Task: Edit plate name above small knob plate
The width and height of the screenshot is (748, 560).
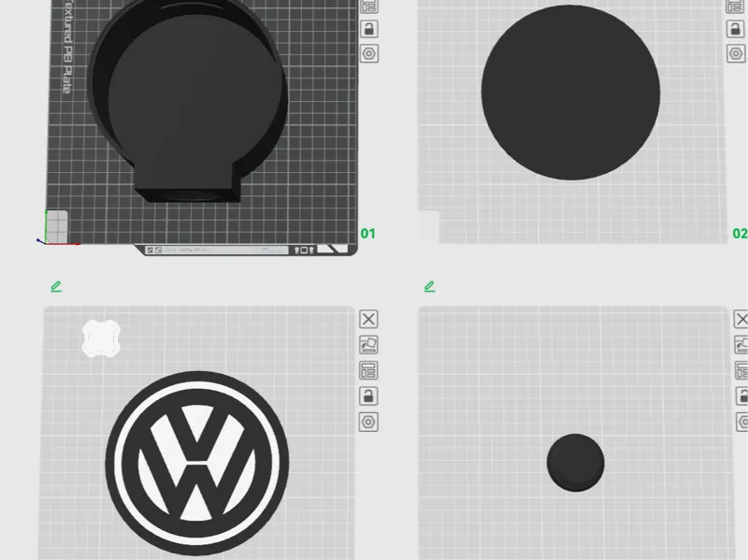Action: pyautogui.click(x=429, y=286)
